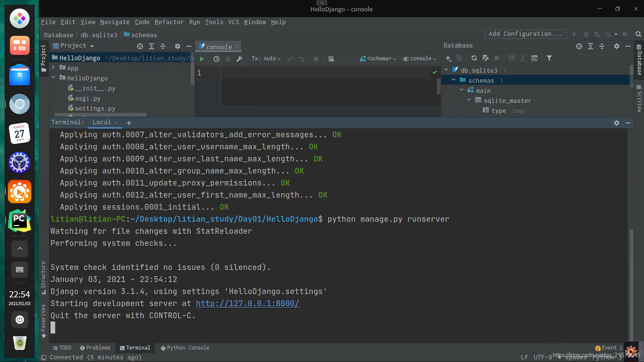Toggle the Structure side tool window

coord(43,278)
